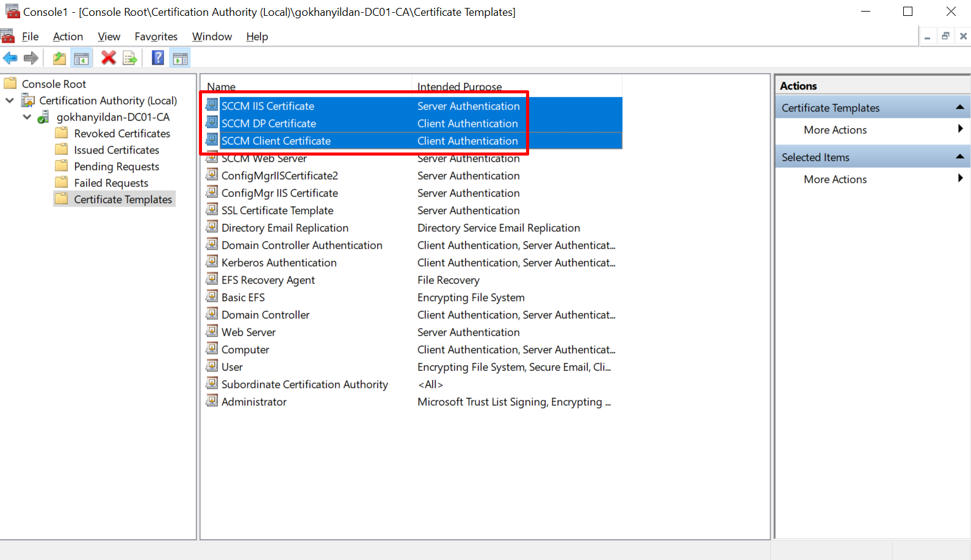Collapse the Certificate Templates actions section
971x560 pixels.
pyautogui.click(x=959, y=107)
